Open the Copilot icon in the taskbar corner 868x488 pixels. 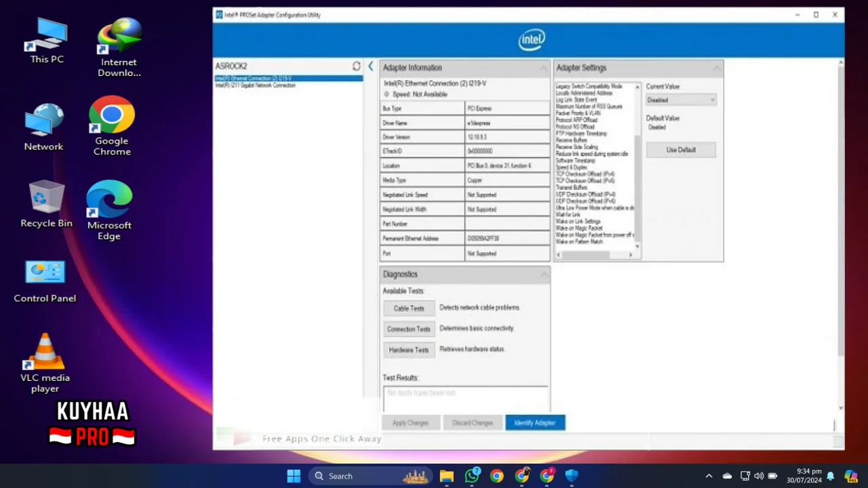point(850,476)
